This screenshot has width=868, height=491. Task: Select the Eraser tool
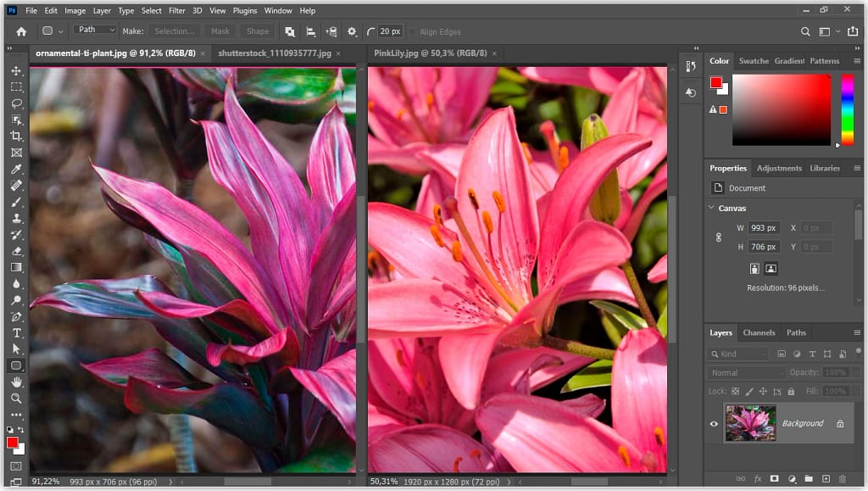[16, 251]
